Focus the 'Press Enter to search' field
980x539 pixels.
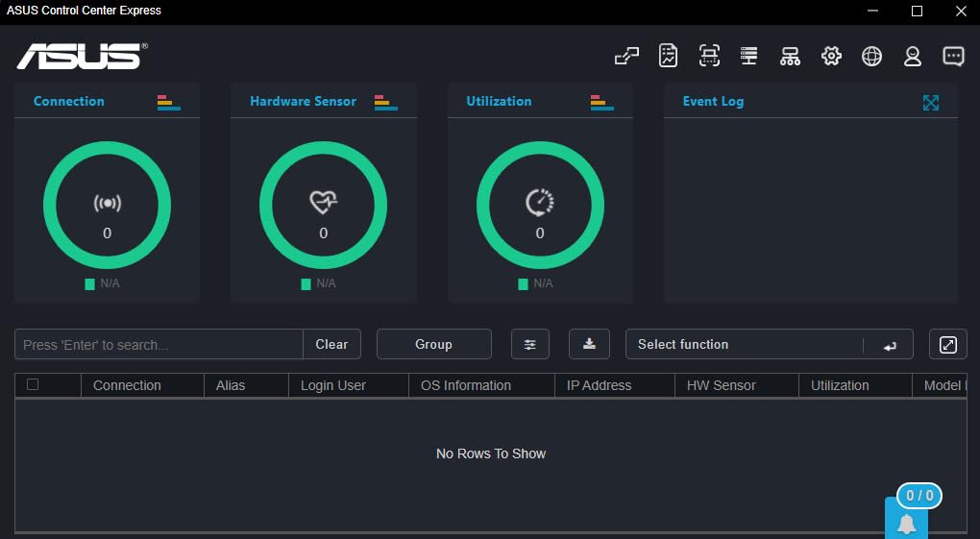159,345
